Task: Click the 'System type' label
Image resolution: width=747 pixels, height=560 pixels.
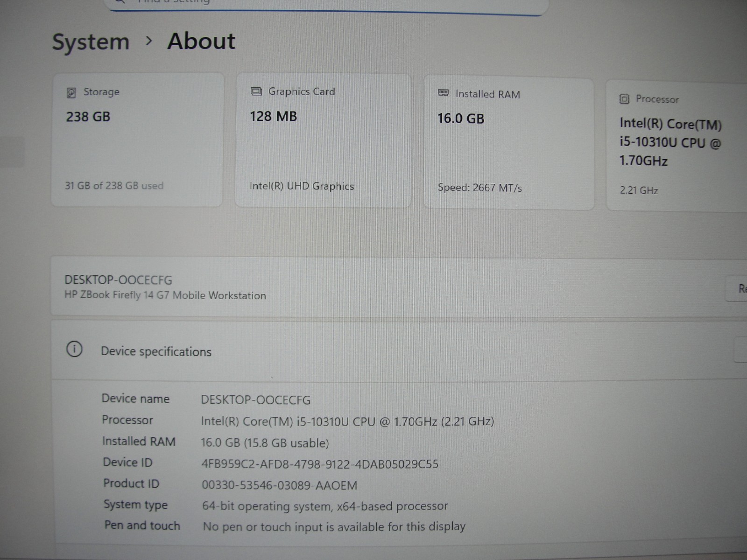Action: [135, 505]
